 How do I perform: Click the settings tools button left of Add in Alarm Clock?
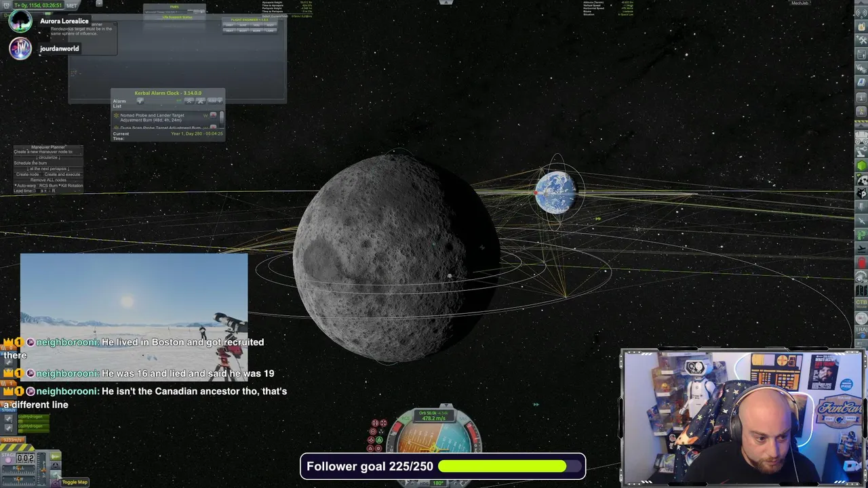(x=201, y=101)
